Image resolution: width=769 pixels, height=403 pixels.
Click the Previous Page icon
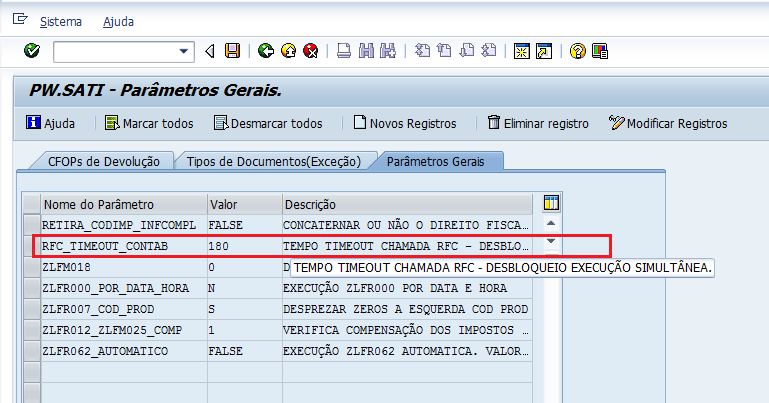[444, 51]
